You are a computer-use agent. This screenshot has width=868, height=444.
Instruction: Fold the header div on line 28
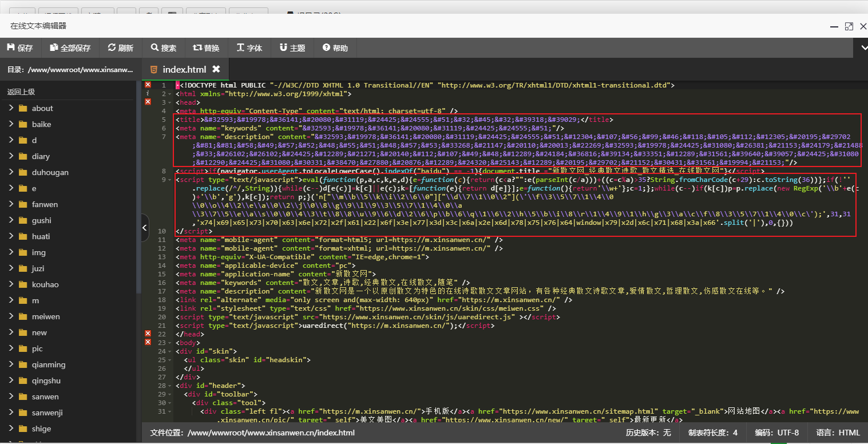pyautogui.click(x=170, y=386)
